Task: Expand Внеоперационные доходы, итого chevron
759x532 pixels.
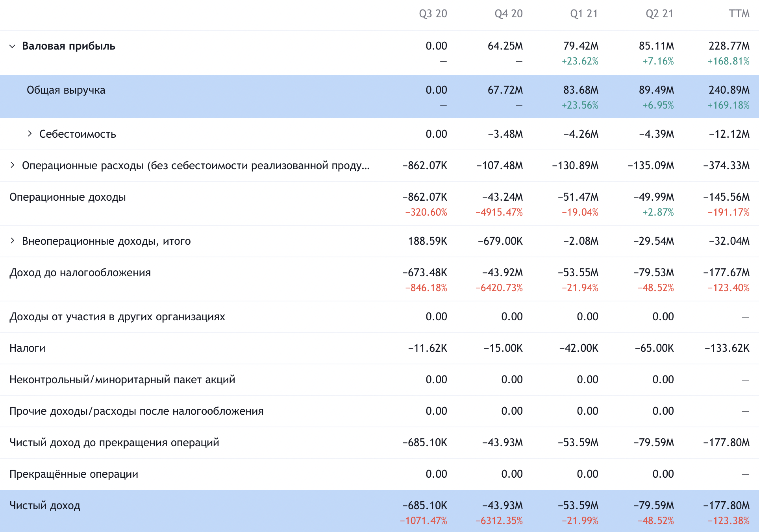Action: click(13, 241)
